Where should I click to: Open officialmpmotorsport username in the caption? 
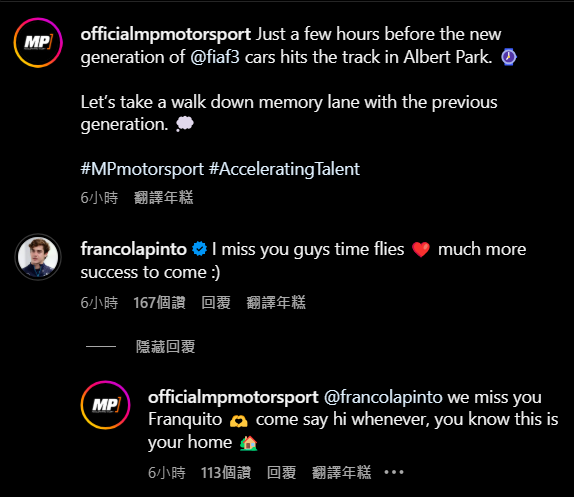[x=166, y=34]
